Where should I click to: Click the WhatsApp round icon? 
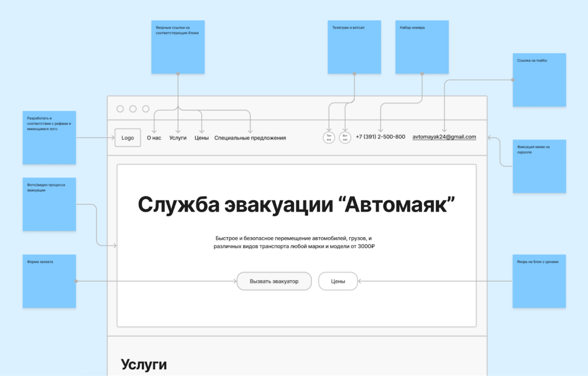[345, 138]
